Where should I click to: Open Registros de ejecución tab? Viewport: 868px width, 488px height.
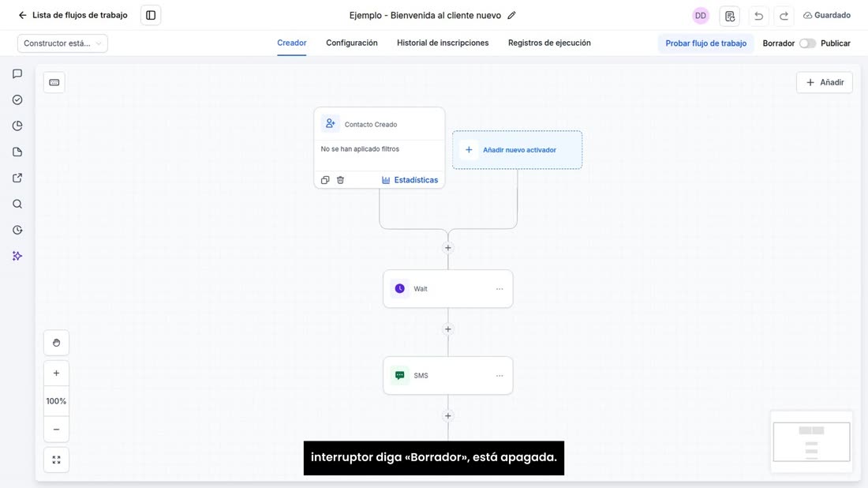549,43
